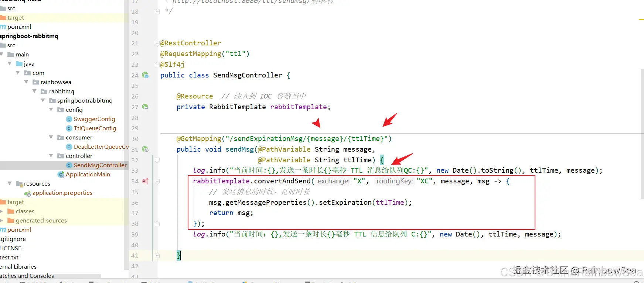The height and width of the screenshot is (283, 644).
Task: Click the consumer package folder icon
Action: click(61, 138)
